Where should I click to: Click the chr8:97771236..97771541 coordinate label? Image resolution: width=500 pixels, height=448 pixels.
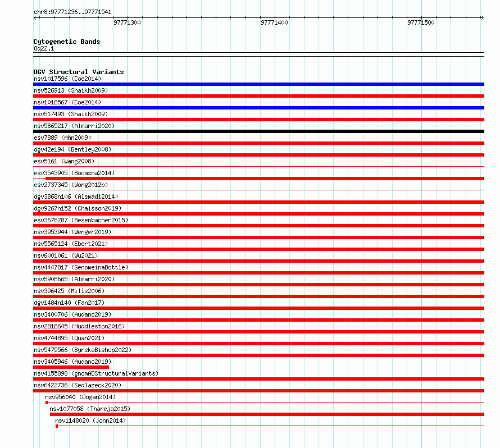[72, 12]
